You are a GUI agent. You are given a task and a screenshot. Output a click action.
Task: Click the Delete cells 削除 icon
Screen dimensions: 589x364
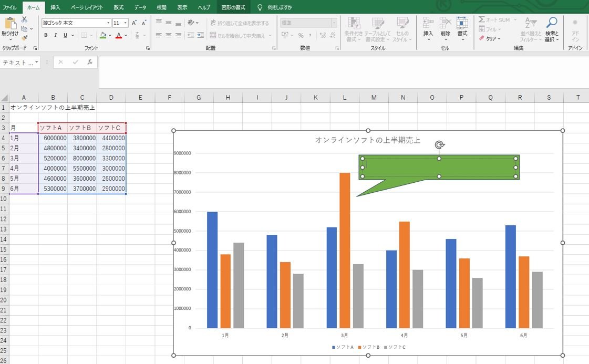[445, 23]
